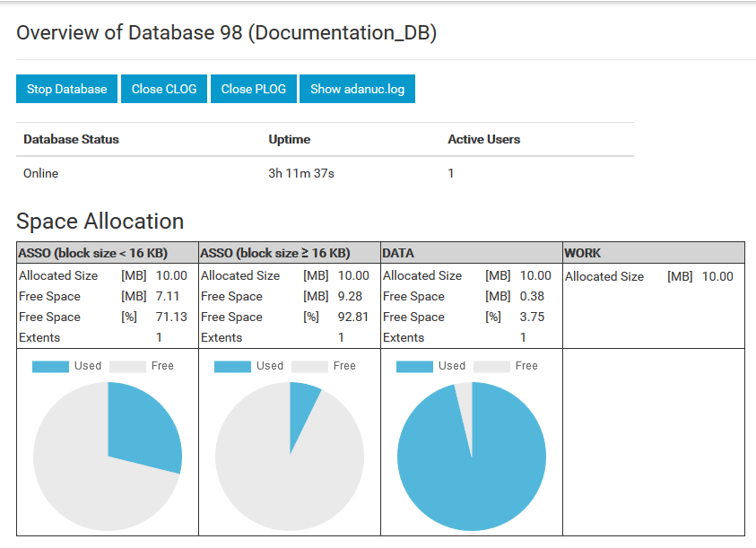Screen dimensions: 756x548
Task: Click ASSO (block size < 16 KB) header
Action: 93,254
